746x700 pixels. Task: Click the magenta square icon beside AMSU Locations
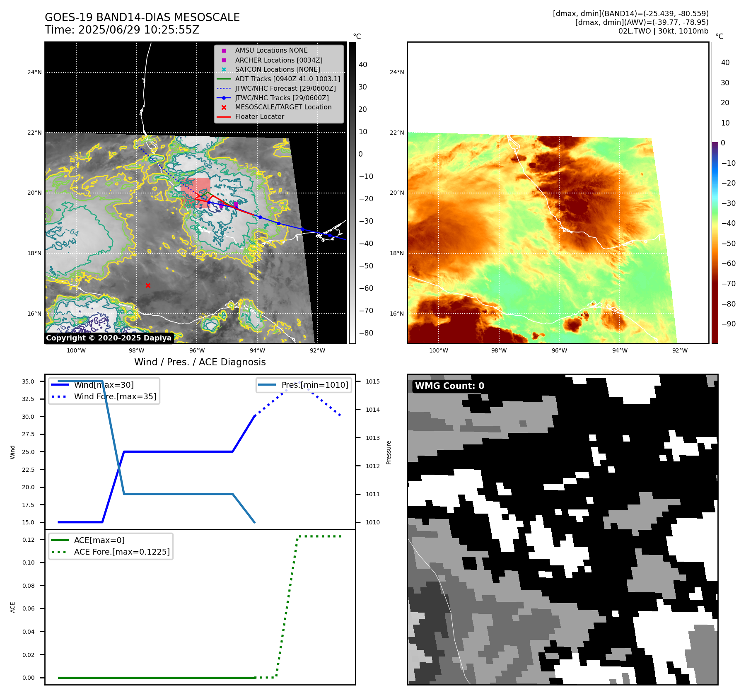click(224, 51)
